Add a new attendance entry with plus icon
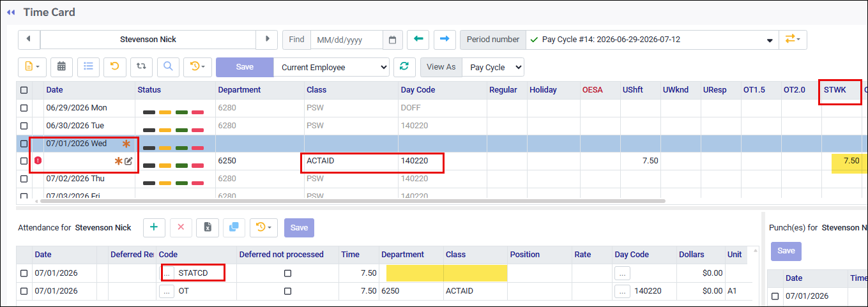Screen dimensions: 868x307 click(154, 227)
